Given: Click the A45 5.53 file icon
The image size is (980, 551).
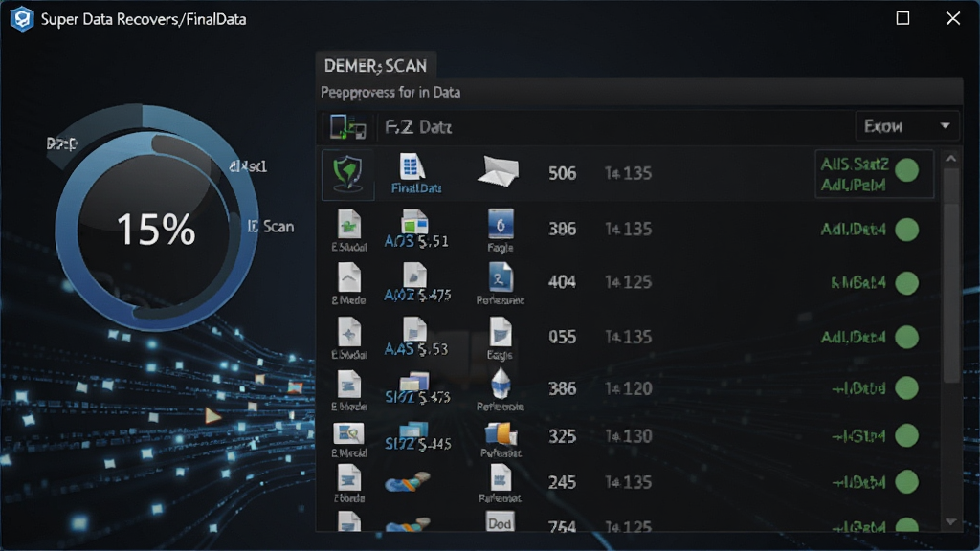Looking at the screenshot, I should coord(414,329).
